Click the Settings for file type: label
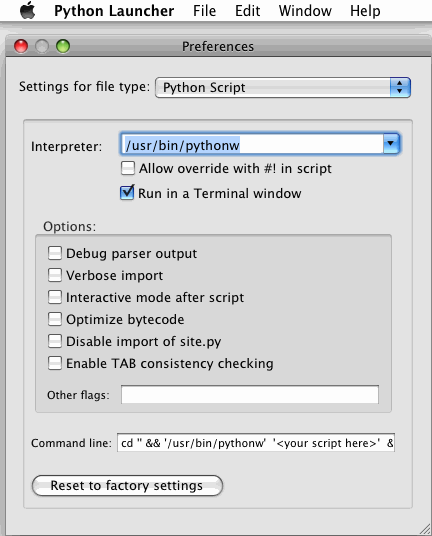432x536 pixels. [84, 86]
